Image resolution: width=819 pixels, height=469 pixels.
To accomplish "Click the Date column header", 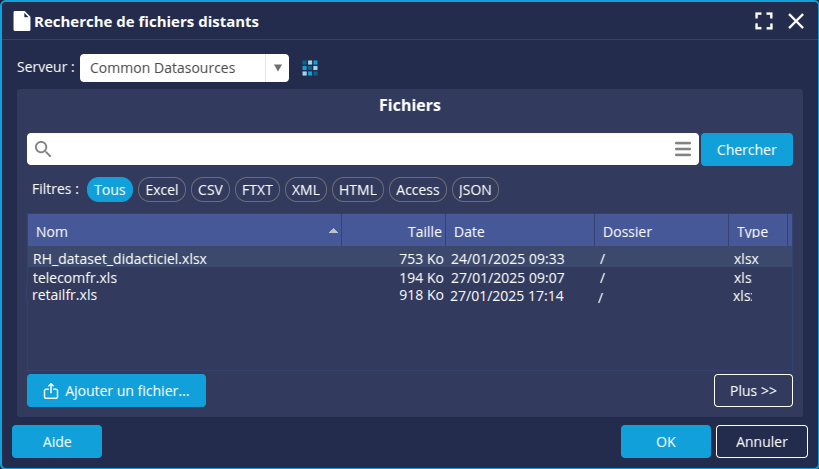I will pyautogui.click(x=520, y=231).
